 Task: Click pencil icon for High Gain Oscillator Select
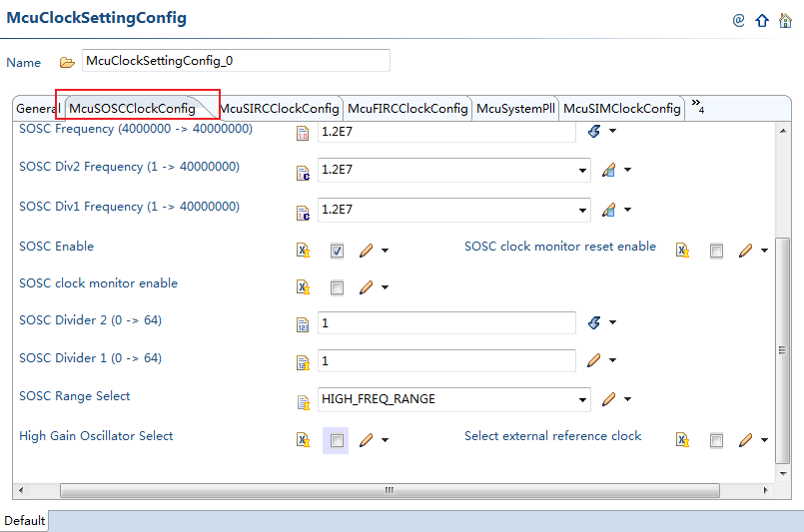coord(367,440)
